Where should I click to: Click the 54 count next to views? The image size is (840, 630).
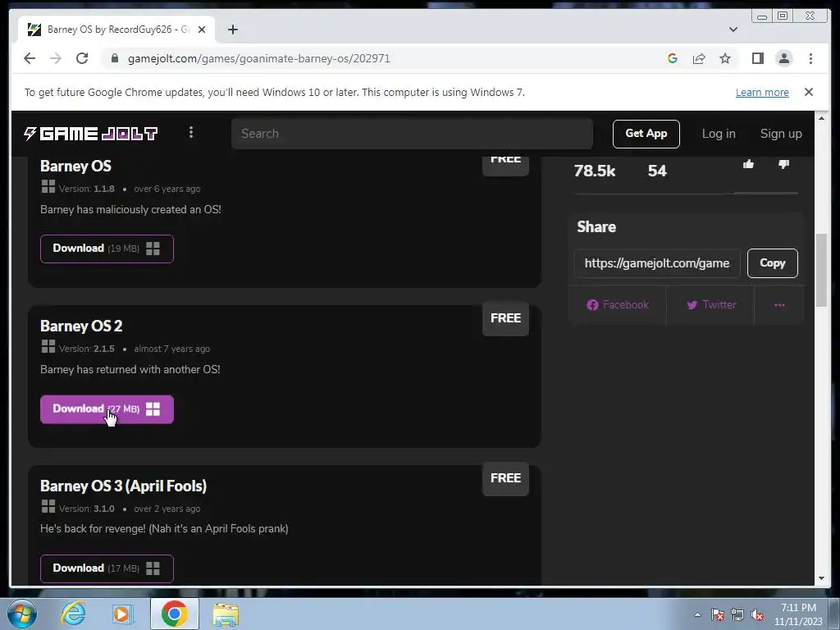[657, 171]
